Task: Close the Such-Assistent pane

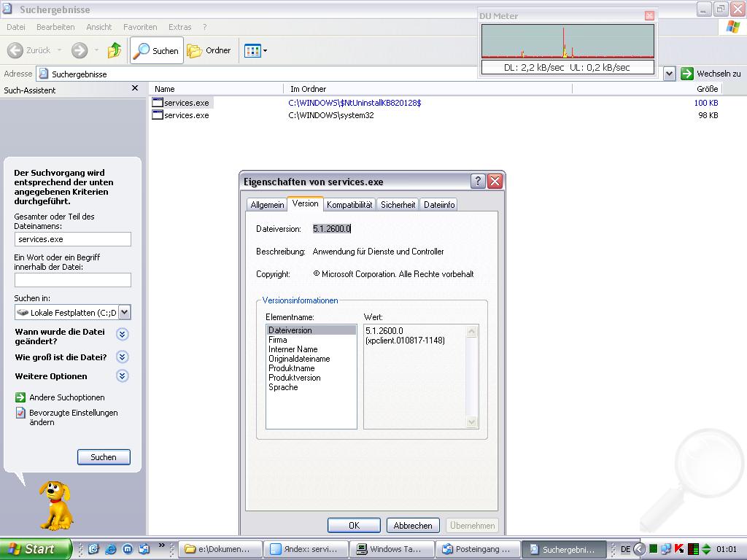Action: 135,88
